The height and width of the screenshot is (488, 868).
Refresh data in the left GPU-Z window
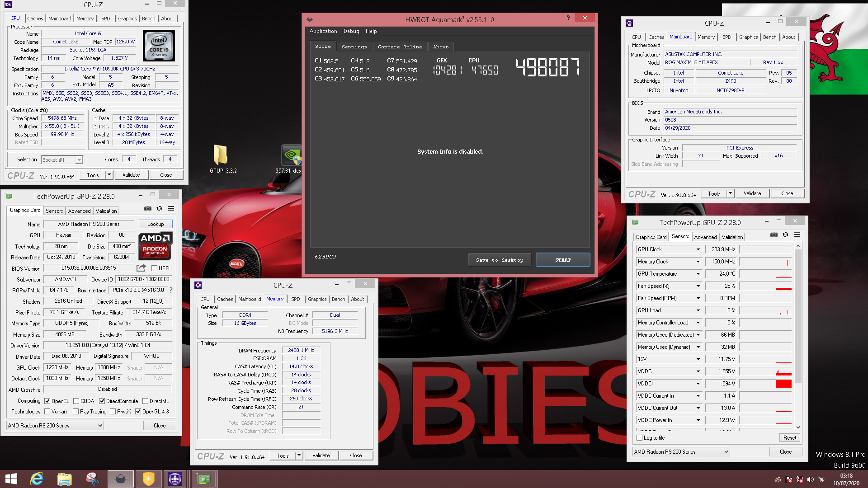159,208
